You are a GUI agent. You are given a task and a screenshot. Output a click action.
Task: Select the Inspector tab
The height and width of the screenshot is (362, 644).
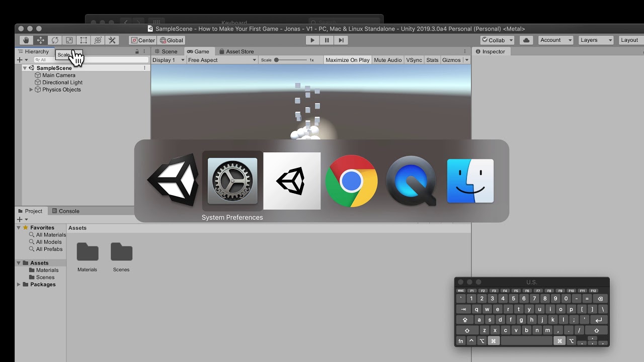tap(490, 51)
